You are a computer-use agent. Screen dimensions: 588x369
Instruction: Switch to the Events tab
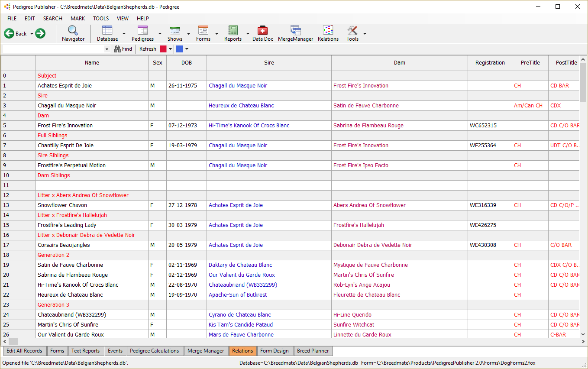click(115, 351)
